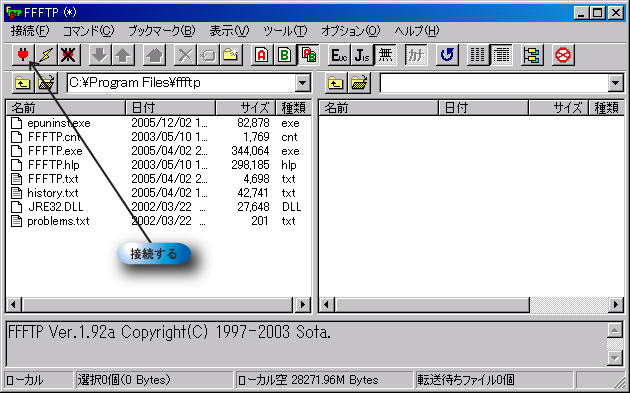Click the red plug connect icon
The width and height of the screenshot is (630, 393).
[x=23, y=55]
